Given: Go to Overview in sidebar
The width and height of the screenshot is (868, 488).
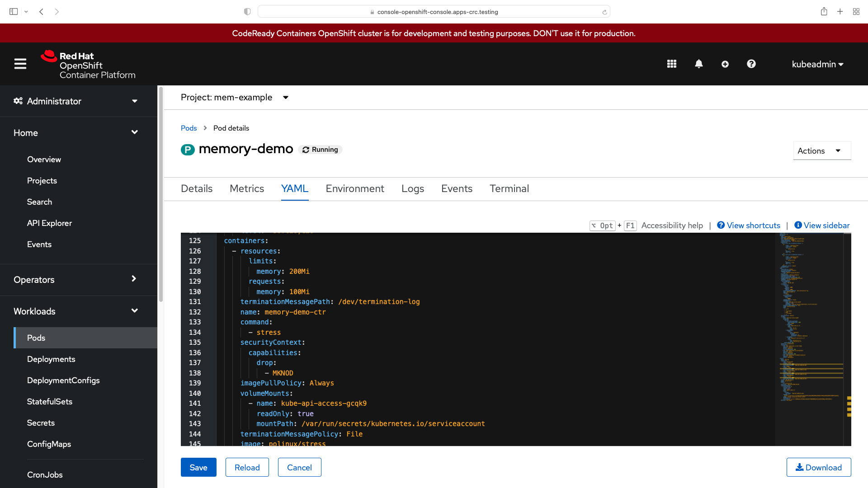Looking at the screenshot, I should pyautogui.click(x=44, y=160).
